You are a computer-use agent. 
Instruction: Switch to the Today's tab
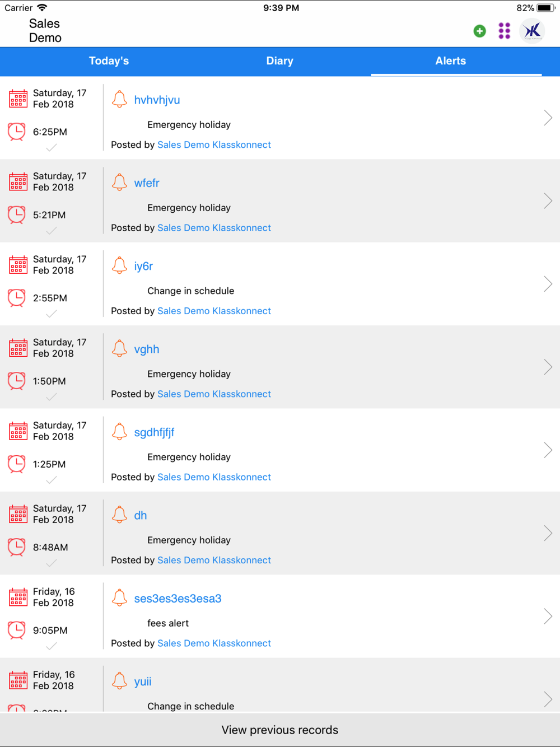click(109, 61)
